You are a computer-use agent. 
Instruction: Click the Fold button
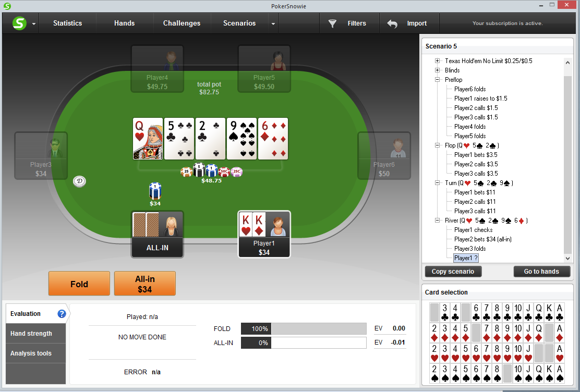point(79,284)
